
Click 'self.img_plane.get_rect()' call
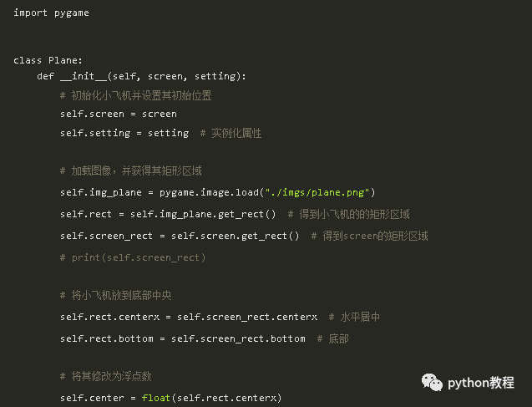[203, 214]
